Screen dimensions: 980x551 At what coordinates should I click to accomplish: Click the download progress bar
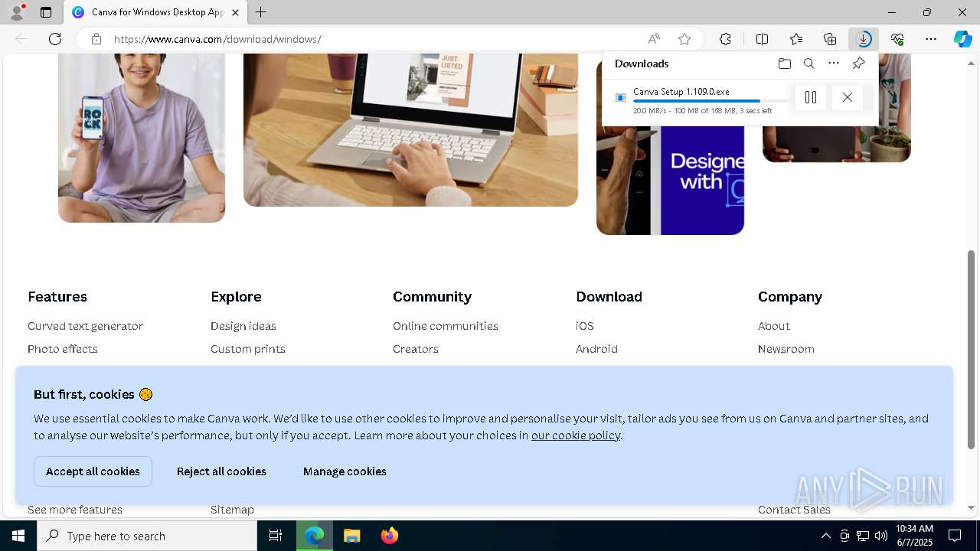[712, 101]
